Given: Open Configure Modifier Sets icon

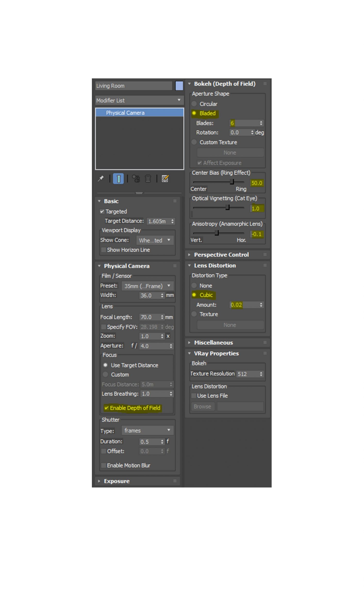Looking at the screenshot, I should [x=165, y=179].
